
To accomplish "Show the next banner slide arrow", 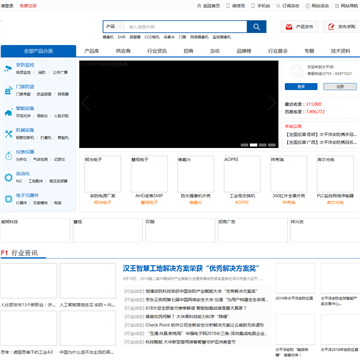I will click(271, 103).
